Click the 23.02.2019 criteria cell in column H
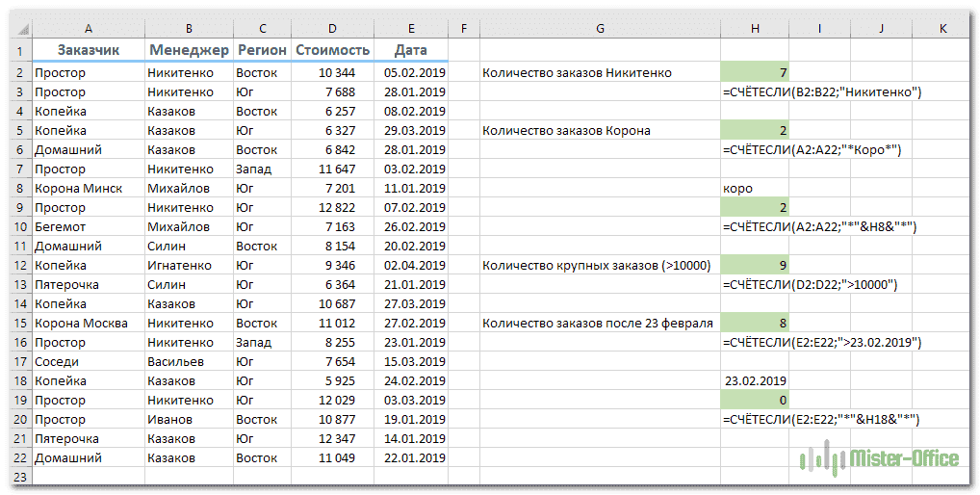 [x=754, y=380]
